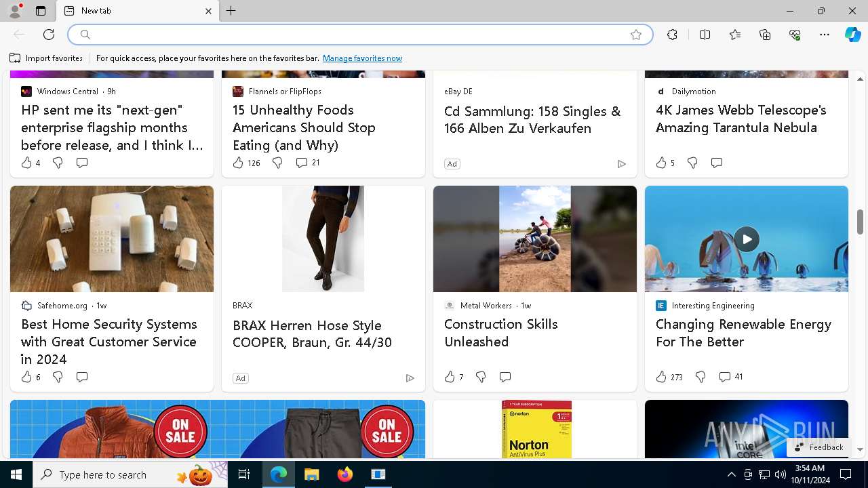
Task: Click the page vertical scrollbar thumb
Action: 860,222
